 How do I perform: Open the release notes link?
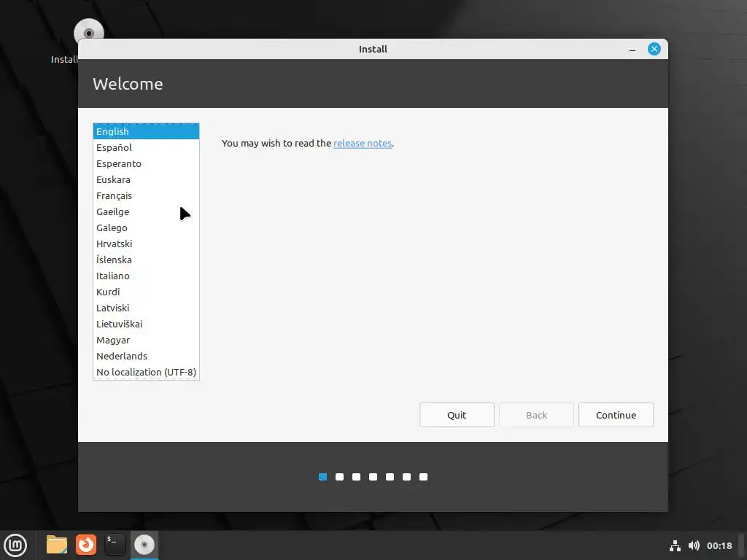(x=363, y=144)
